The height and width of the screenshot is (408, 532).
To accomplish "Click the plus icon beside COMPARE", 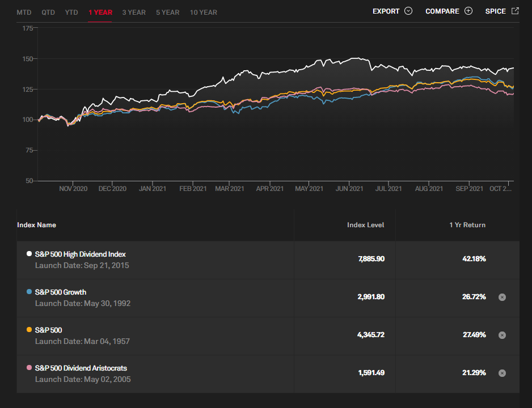I will pos(468,11).
